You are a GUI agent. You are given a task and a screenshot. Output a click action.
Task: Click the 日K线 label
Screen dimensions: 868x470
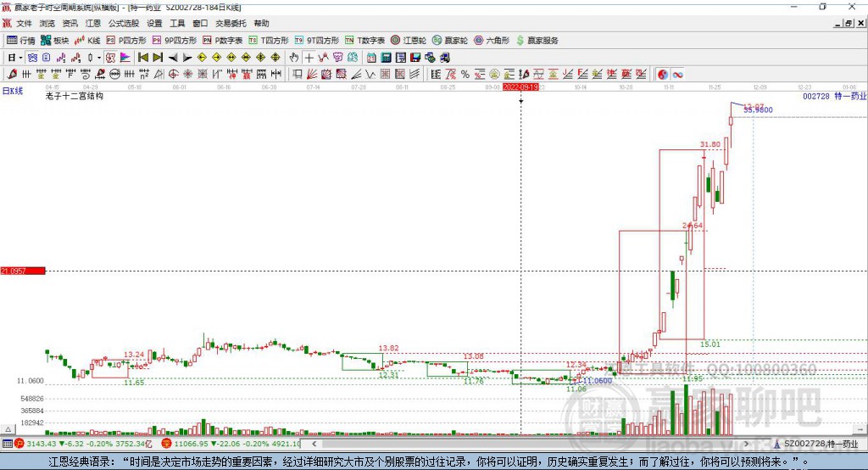[x=13, y=91]
